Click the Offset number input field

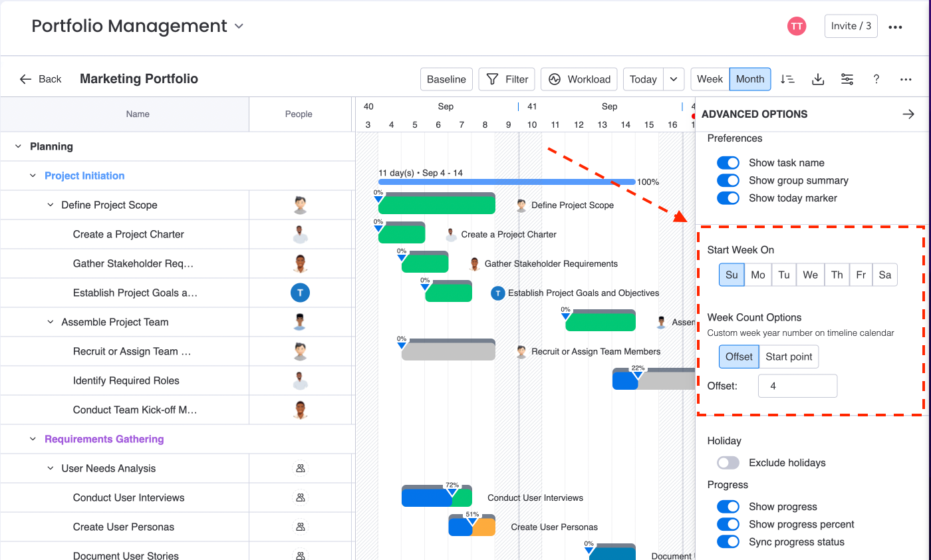coord(797,386)
